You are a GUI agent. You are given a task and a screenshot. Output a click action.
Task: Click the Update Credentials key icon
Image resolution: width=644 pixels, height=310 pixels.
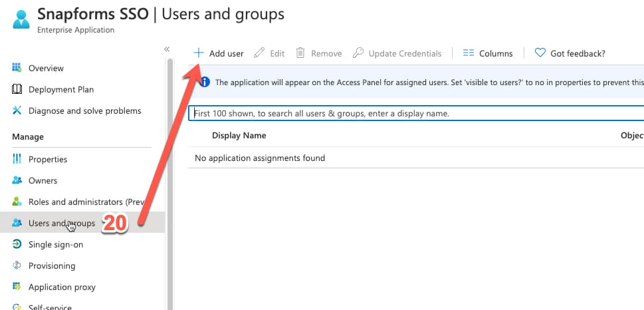point(358,53)
